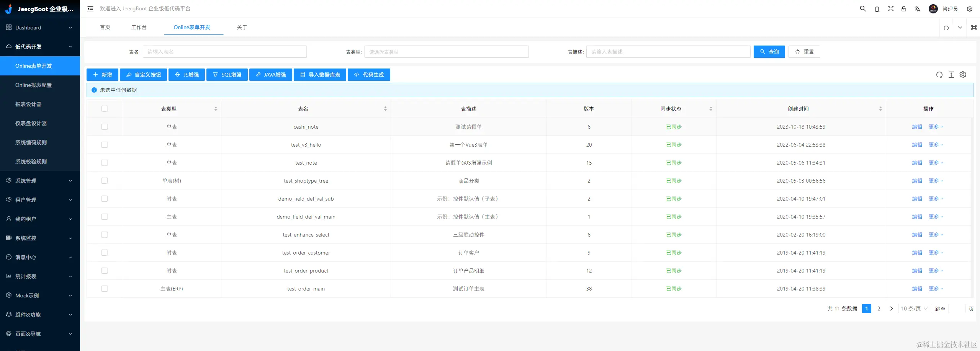Image resolution: width=980 pixels, height=351 pixels.
Task: Open the global search icon
Action: point(862,8)
